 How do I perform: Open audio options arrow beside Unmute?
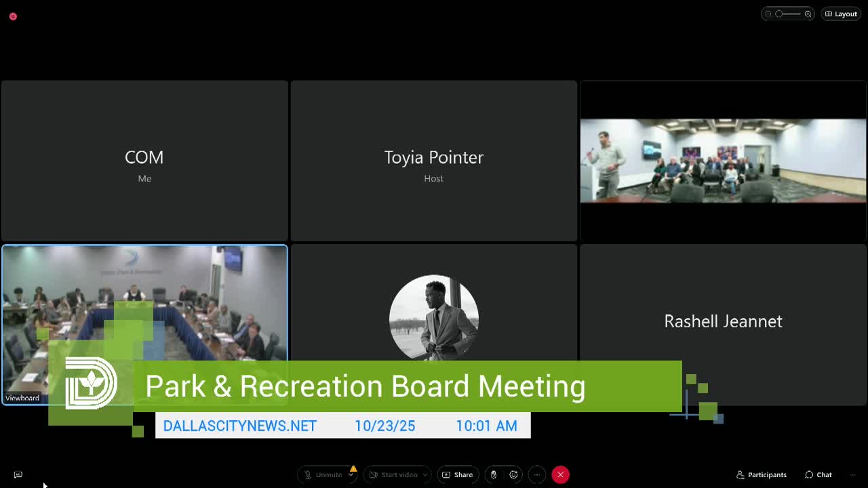(351, 474)
